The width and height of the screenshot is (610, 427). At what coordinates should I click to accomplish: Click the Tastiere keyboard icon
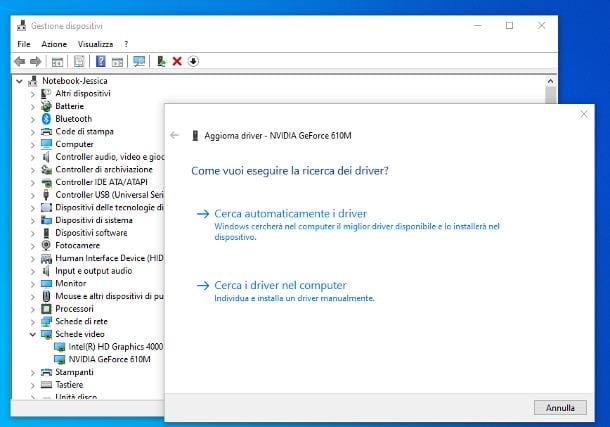pyautogui.click(x=46, y=385)
